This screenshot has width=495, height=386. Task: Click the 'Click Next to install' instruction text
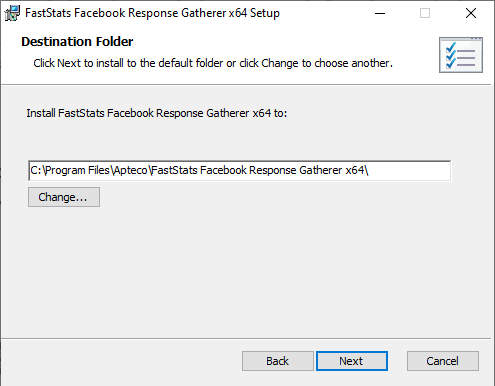[x=213, y=63]
